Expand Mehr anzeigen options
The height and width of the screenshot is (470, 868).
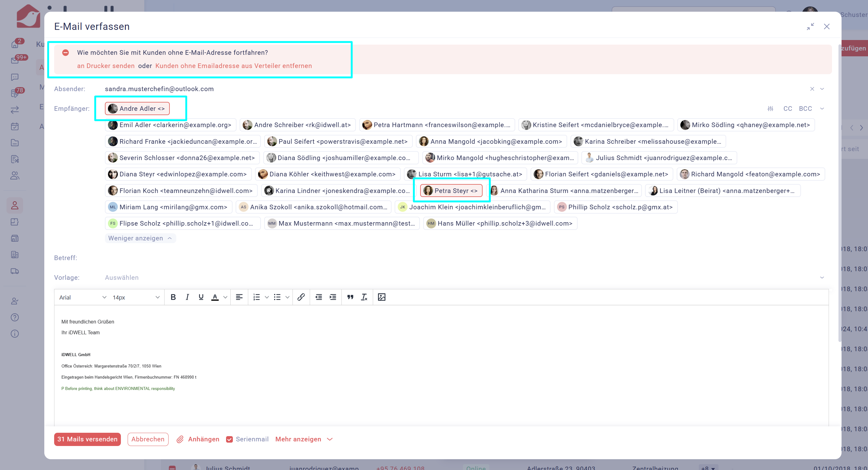point(304,439)
